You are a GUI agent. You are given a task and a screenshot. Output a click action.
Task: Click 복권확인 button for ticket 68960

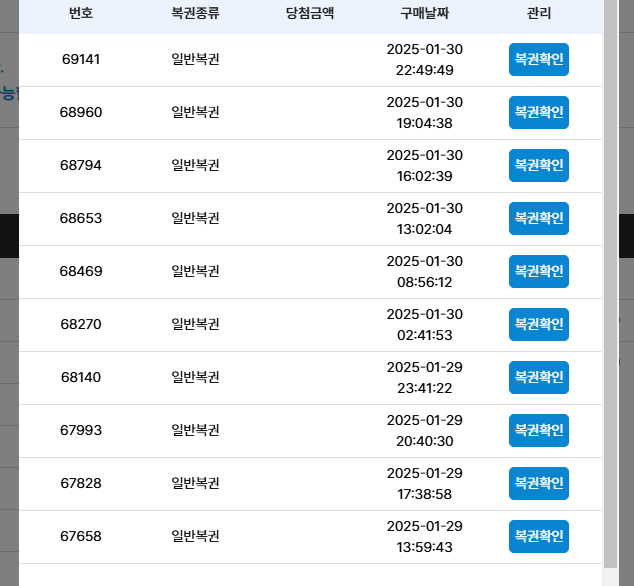point(539,112)
